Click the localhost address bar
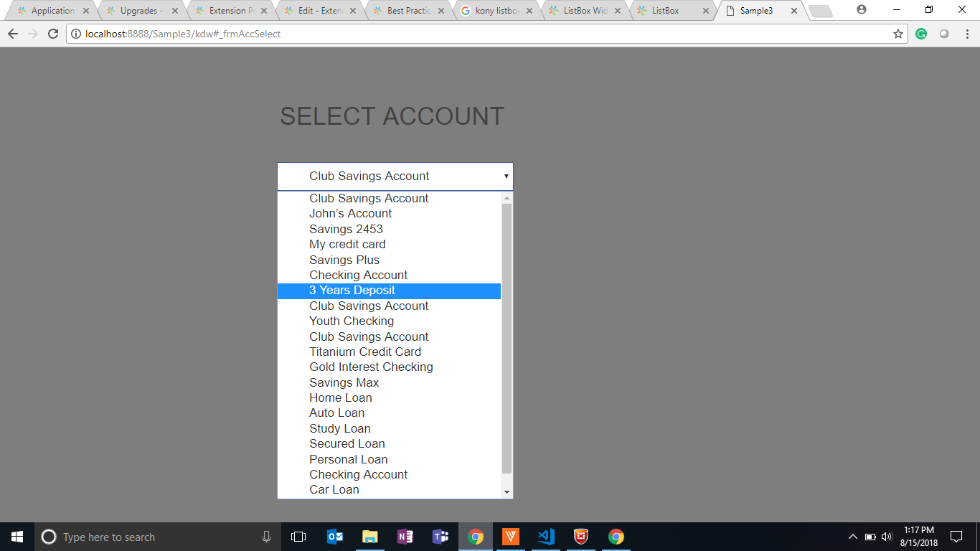Screen dimensions: 980x551 tap(473, 34)
